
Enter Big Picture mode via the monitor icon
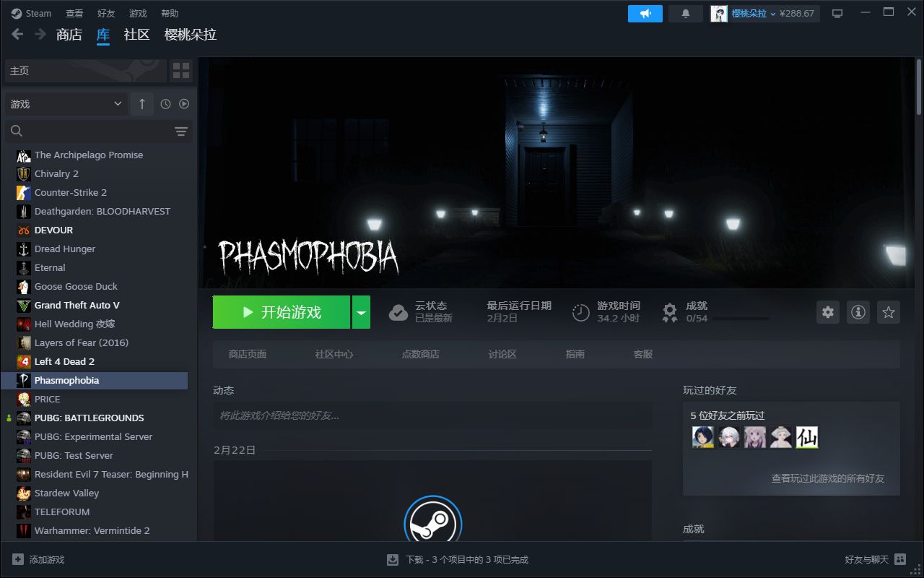[837, 14]
